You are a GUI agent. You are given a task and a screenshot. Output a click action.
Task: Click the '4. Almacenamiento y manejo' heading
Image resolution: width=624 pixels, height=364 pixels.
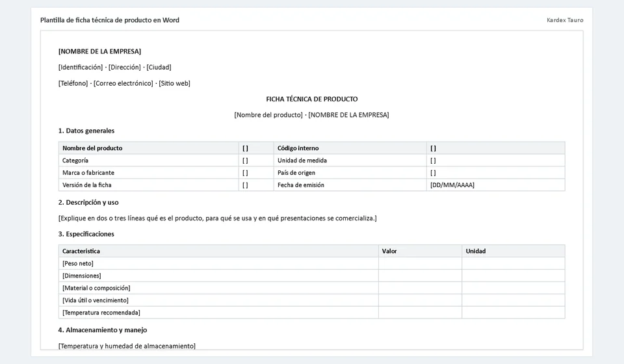click(x=103, y=330)
